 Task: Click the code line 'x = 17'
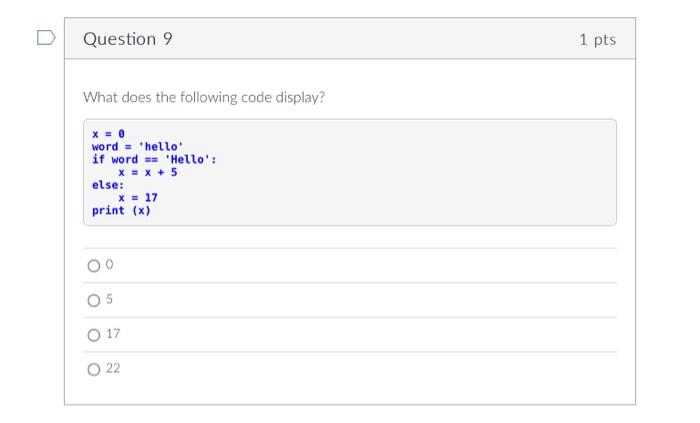138,197
